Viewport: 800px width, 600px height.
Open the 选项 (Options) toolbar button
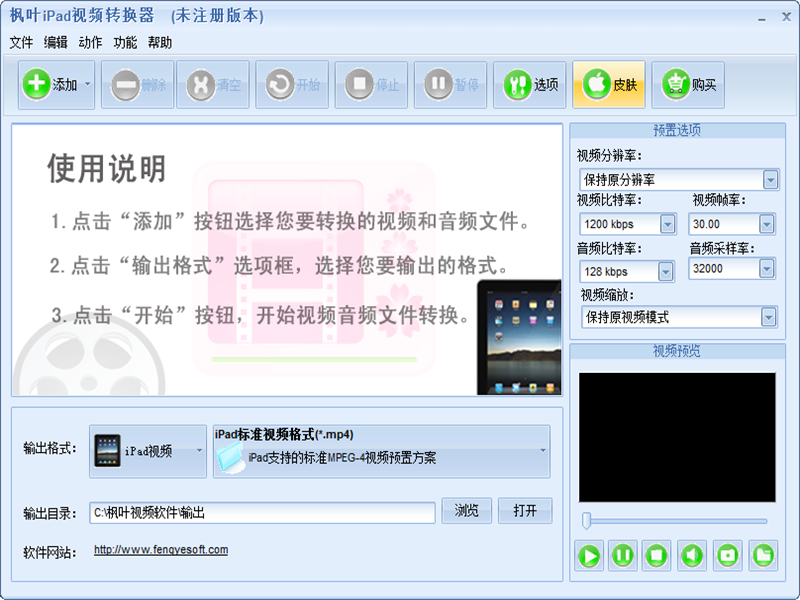point(532,85)
